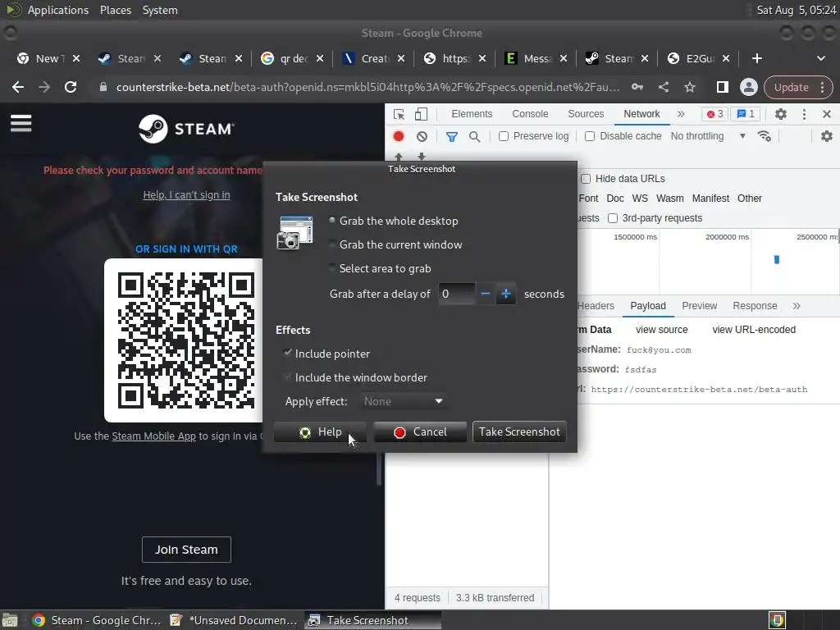Increase the delay with the plus stepper
The image size is (840, 630).
(505, 294)
